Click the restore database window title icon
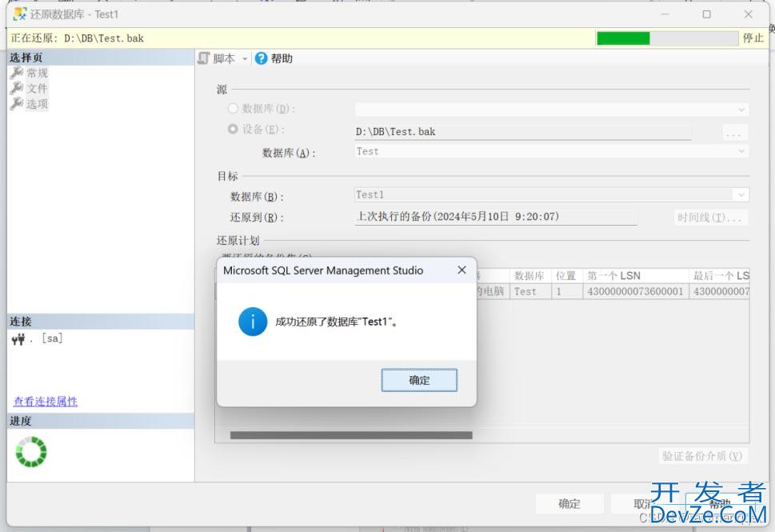775x532 pixels. point(20,14)
